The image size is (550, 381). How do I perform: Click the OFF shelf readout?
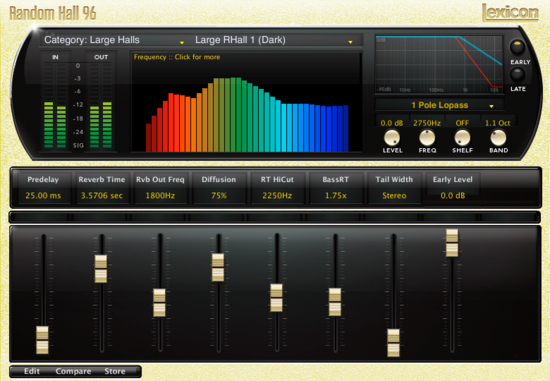coord(462,123)
